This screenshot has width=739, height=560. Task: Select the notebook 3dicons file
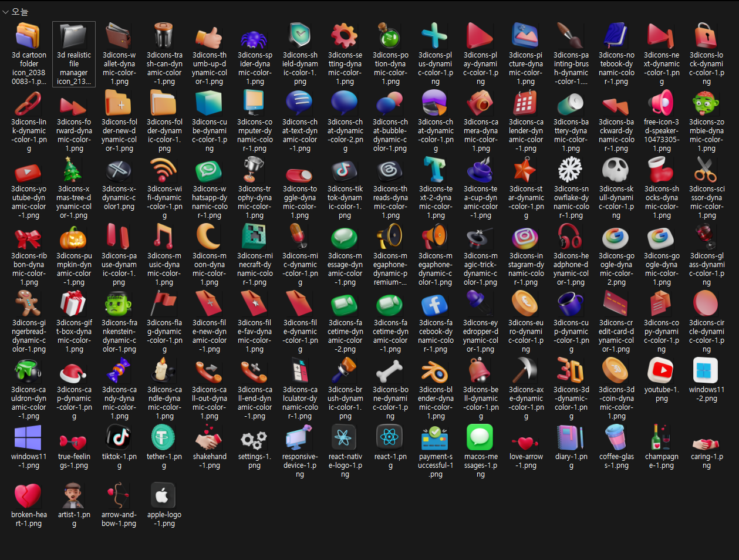click(616, 54)
